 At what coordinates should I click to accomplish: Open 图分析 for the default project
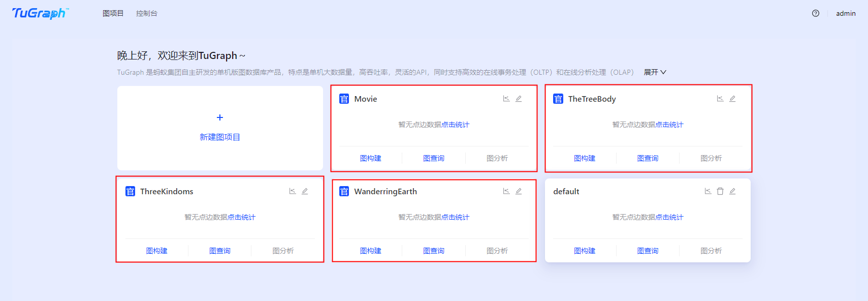point(711,251)
